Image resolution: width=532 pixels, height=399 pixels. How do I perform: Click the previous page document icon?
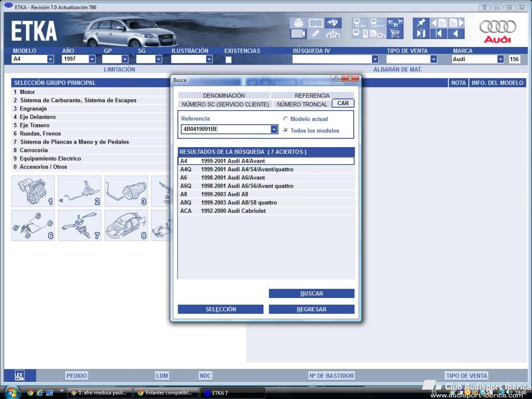pyautogui.click(x=439, y=23)
